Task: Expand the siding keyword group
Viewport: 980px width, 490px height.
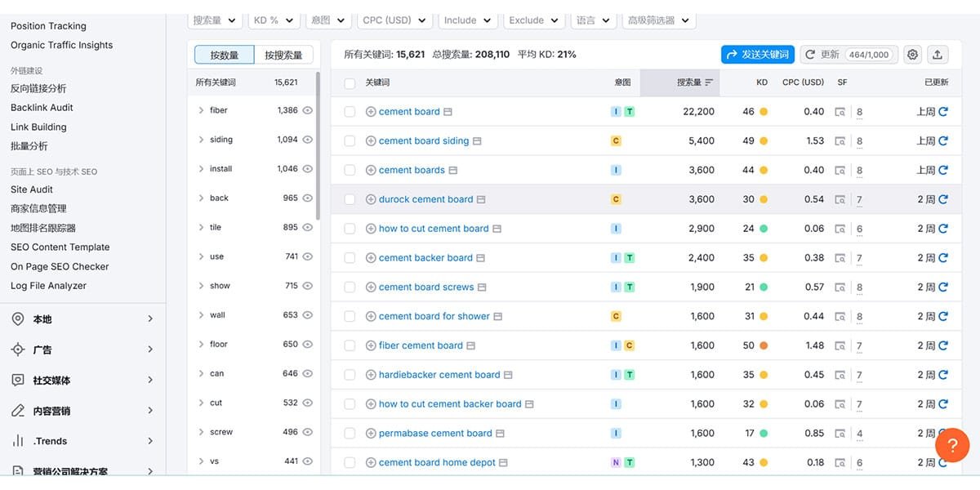Action: pos(201,140)
